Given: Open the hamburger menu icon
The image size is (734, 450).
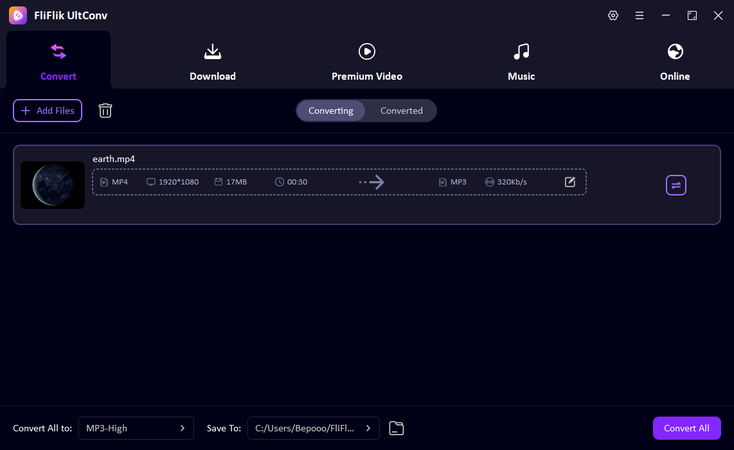Looking at the screenshot, I should pyautogui.click(x=639, y=15).
